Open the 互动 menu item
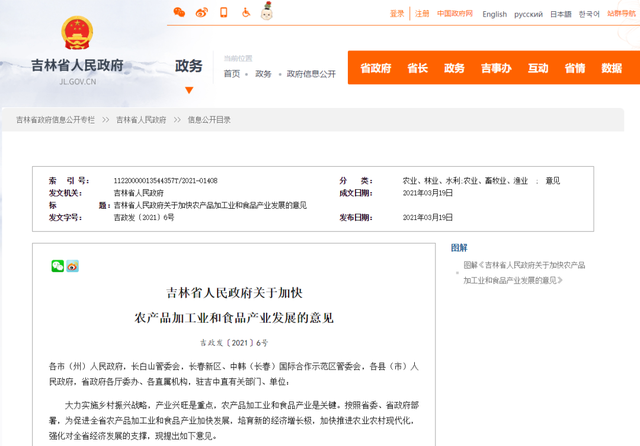The width and height of the screenshot is (640, 446). tap(538, 68)
